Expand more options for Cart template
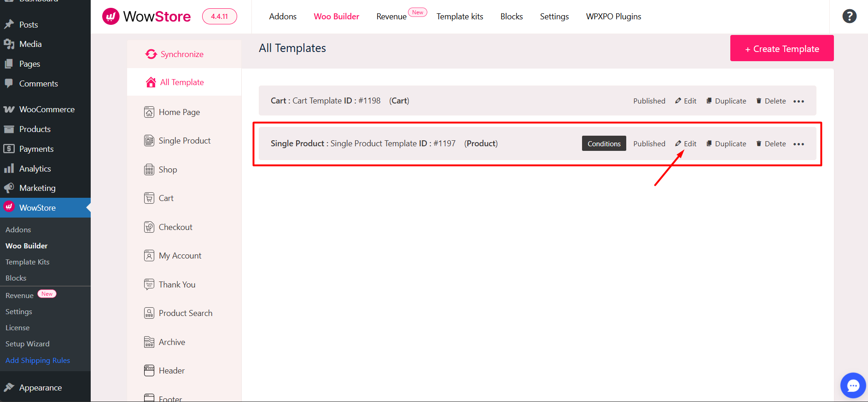This screenshot has height=402, width=868. point(798,101)
